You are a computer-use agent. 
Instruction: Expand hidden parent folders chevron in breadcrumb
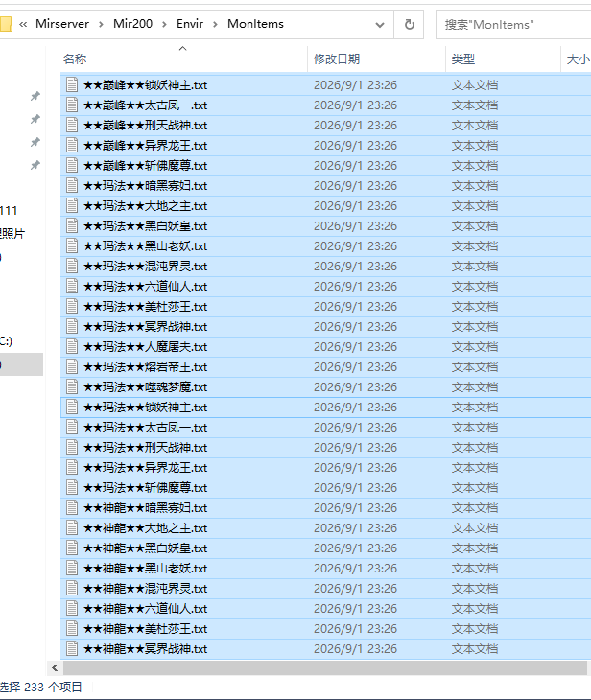[x=23, y=24]
